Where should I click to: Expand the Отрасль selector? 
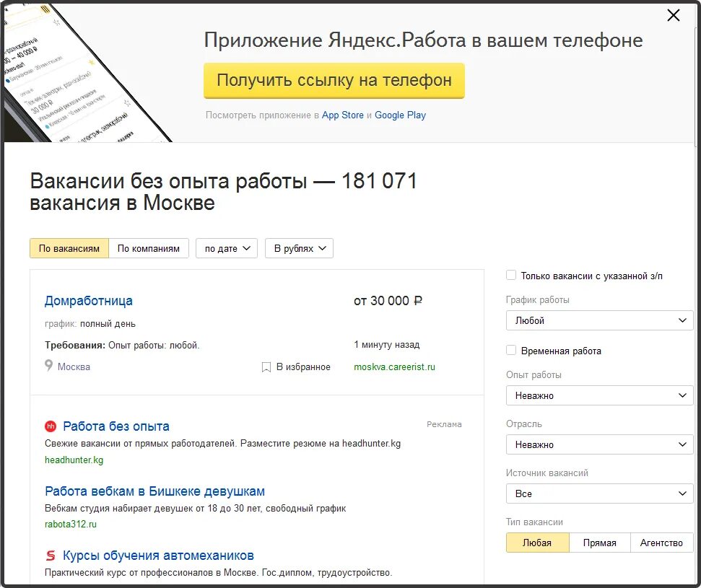tap(599, 444)
